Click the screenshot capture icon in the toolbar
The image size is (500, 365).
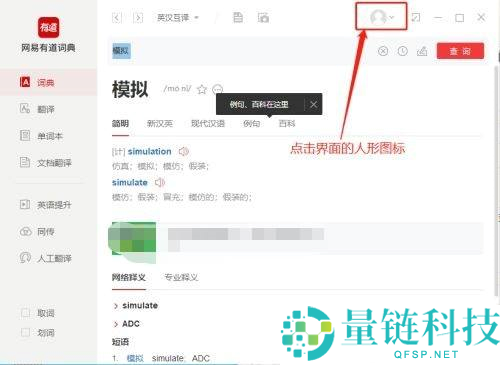click(263, 17)
